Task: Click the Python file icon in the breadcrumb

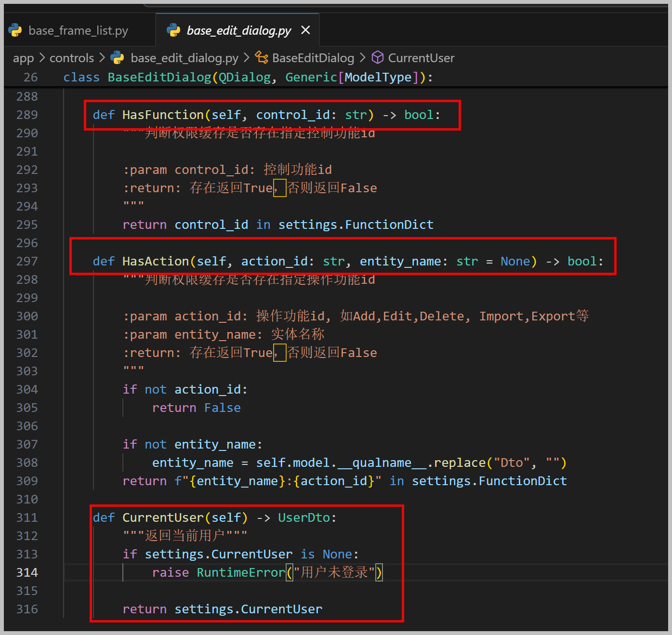Action: 117,58
